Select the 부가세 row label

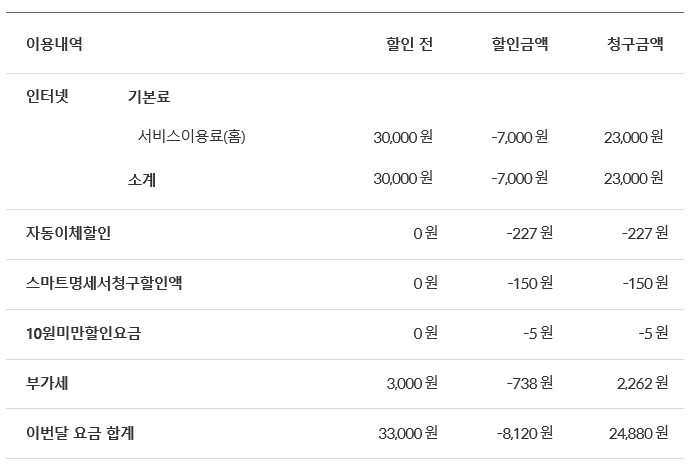(x=47, y=383)
